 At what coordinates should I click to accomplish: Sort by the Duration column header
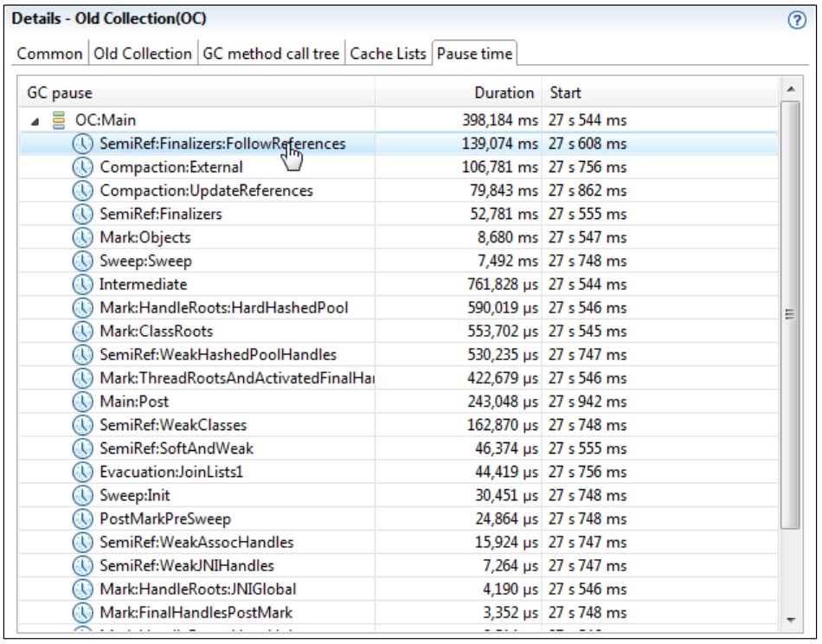coord(504,93)
